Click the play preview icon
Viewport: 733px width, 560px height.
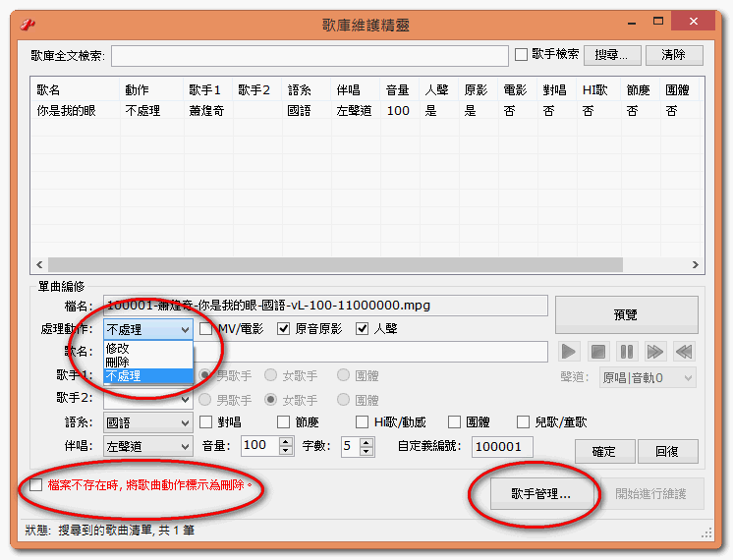(x=569, y=352)
